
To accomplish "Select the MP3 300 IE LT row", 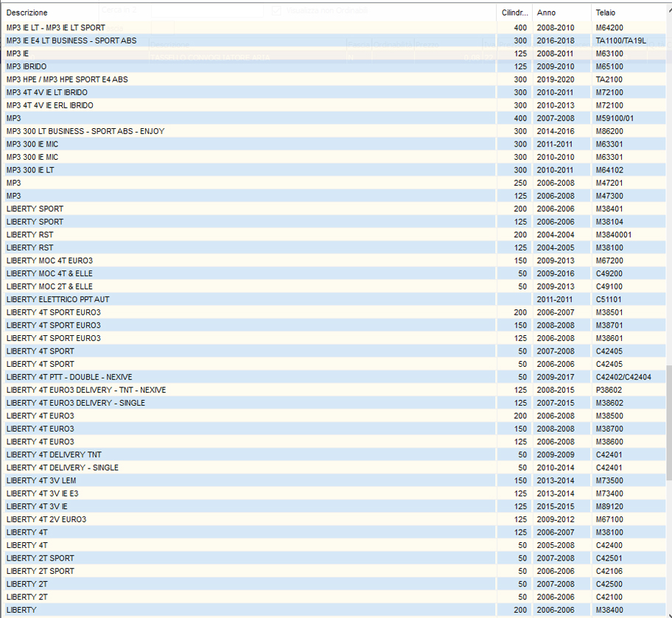I will pyautogui.click(x=334, y=170).
